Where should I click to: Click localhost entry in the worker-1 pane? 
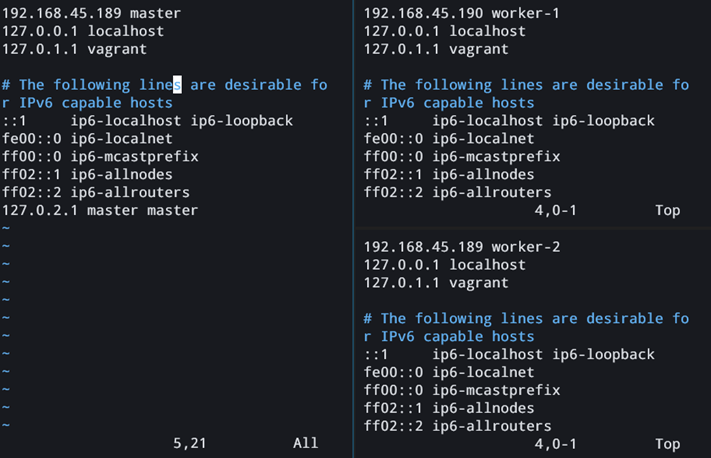tap(487, 31)
